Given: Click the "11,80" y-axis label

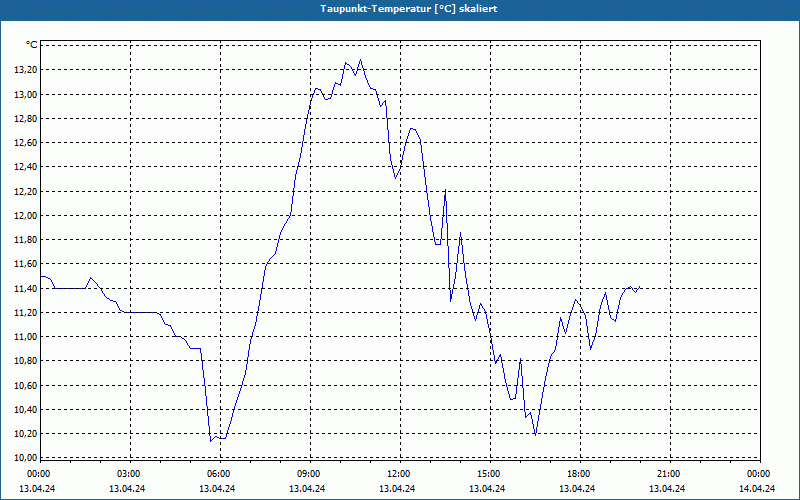Looking at the screenshot, I should (x=24, y=239).
